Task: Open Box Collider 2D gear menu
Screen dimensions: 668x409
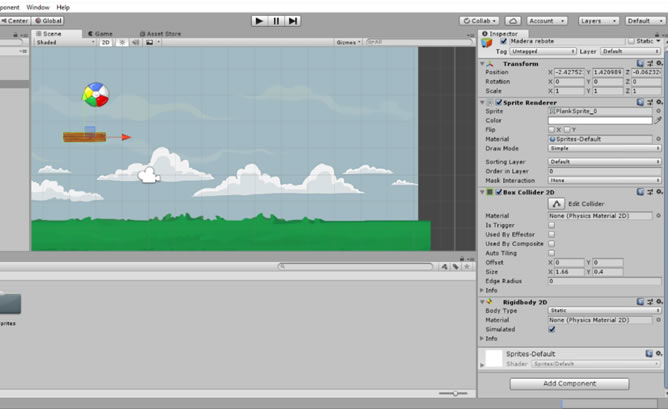Action: click(x=659, y=192)
